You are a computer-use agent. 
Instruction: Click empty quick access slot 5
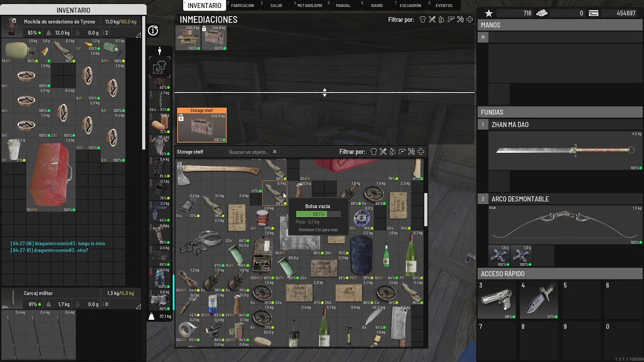[x=582, y=300]
